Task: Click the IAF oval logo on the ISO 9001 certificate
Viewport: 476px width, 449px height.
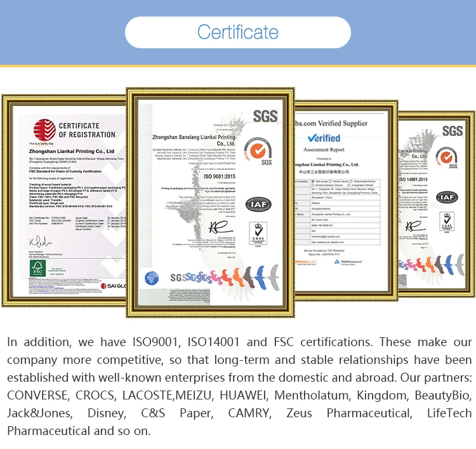Action: tap(258, 204)
